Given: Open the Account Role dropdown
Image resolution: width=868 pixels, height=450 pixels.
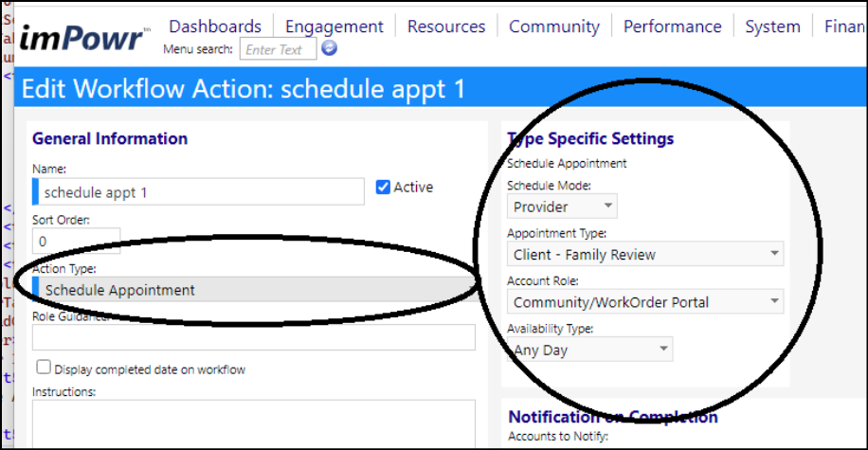Looking at the screenshot, I should (x=645, y=301).
